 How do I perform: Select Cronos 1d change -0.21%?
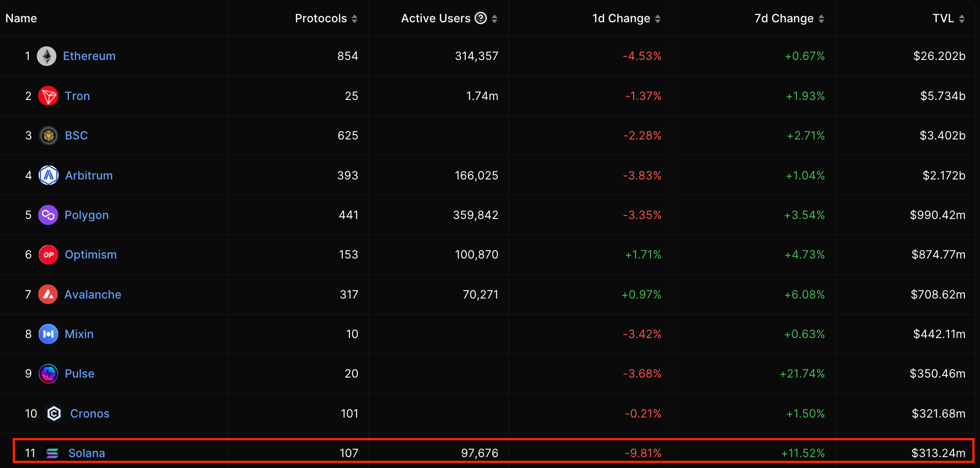[x=643, y=413]
